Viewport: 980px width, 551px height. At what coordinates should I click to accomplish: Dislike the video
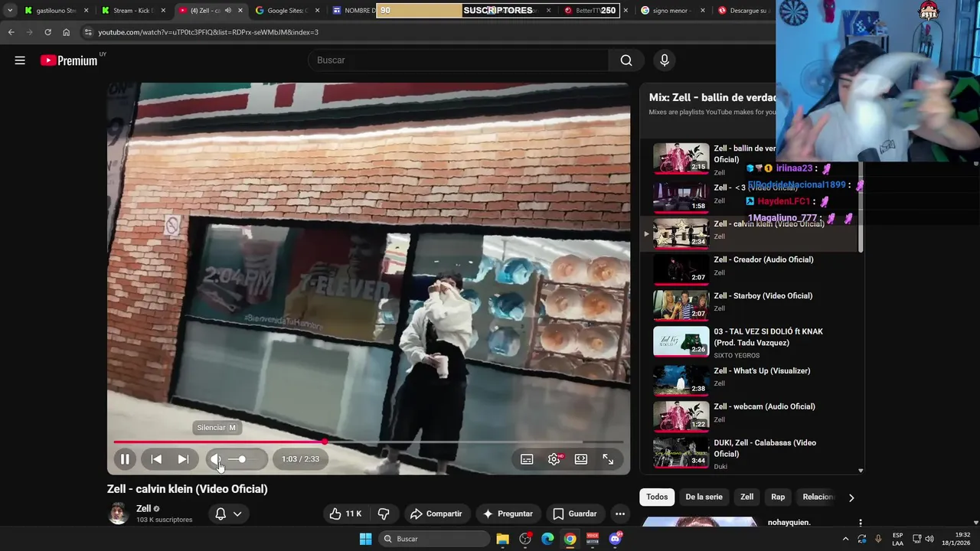pos(384,514)
